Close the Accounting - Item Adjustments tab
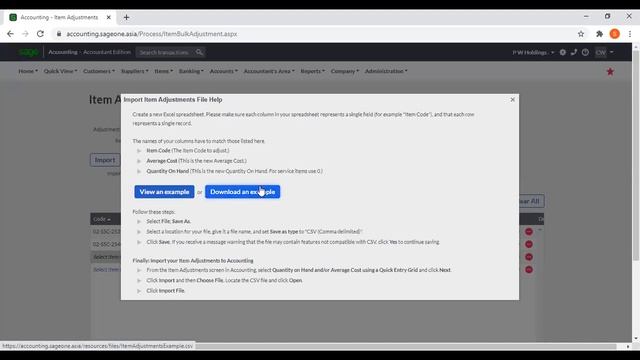This screenshot has width=640, height=360. pyautogui.click(x=109, y=17)
